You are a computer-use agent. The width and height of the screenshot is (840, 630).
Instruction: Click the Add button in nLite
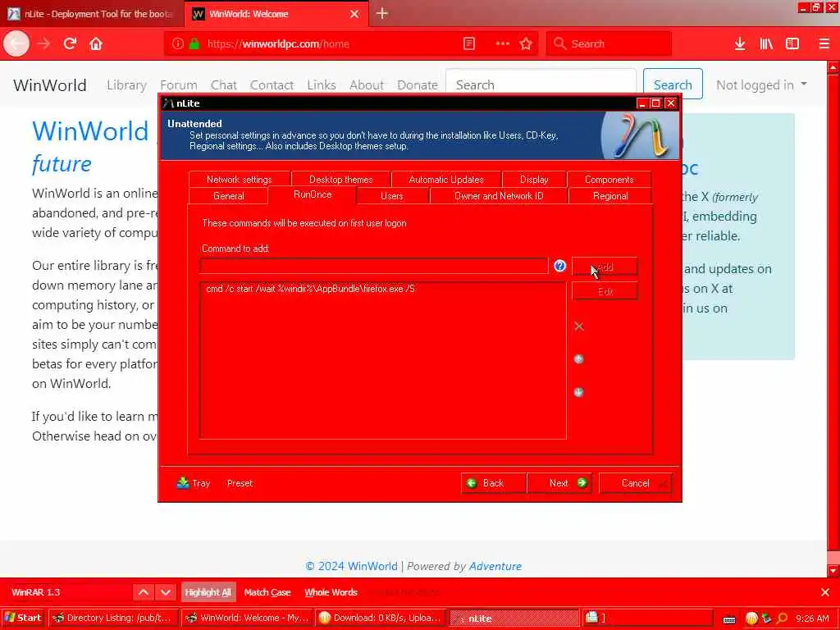click(x=605, y=267)
